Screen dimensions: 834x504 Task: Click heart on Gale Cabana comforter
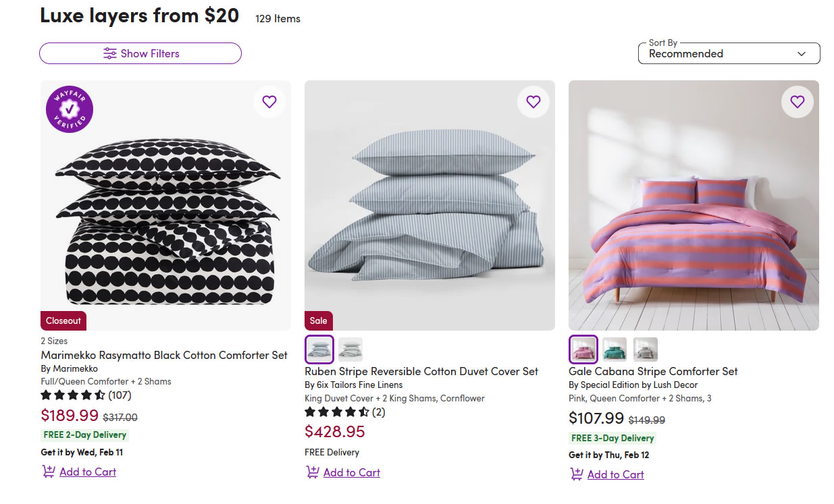click(x=798, y=102)
